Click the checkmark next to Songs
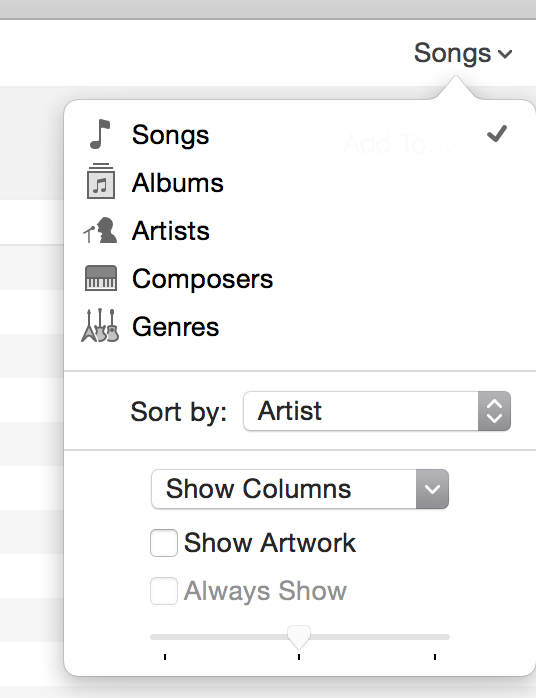The height and width of the screenshot is (698, 536). tap(497, 134)
